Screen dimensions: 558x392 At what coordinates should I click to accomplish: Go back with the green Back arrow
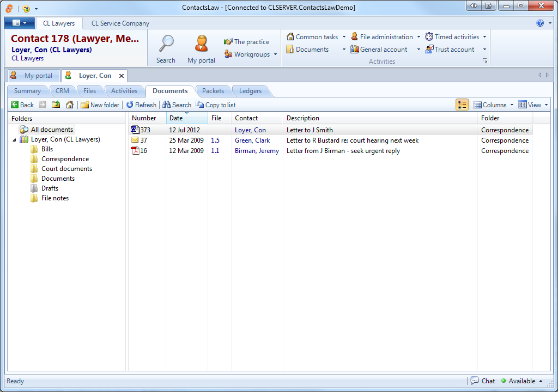click(22, 105)
